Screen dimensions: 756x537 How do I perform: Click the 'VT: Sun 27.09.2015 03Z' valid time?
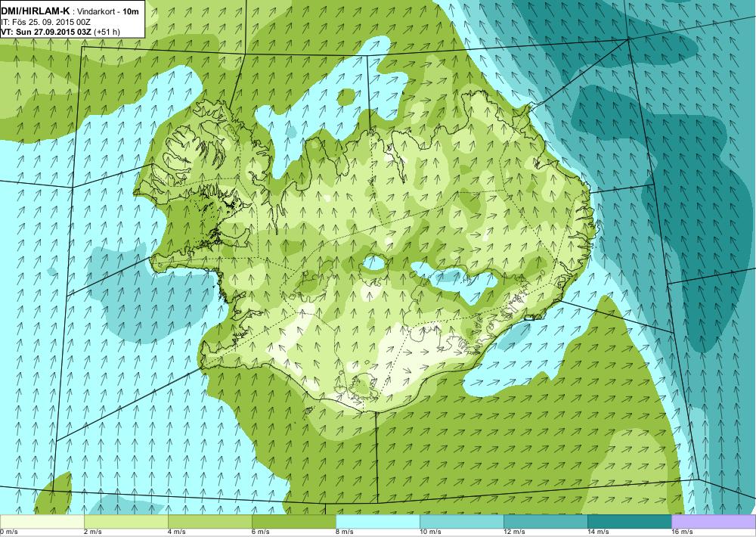tap(46, 32)
